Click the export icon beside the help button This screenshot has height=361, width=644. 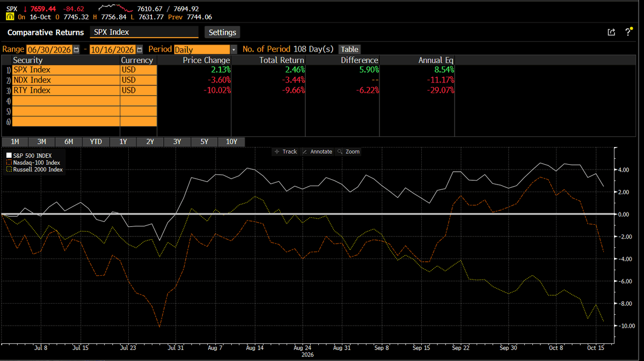[611, 32]
